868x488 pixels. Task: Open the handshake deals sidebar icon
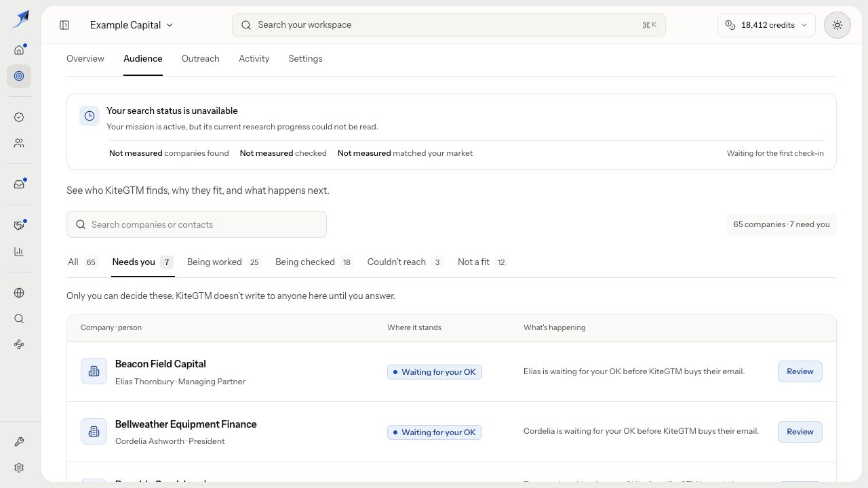pos(19,226)
